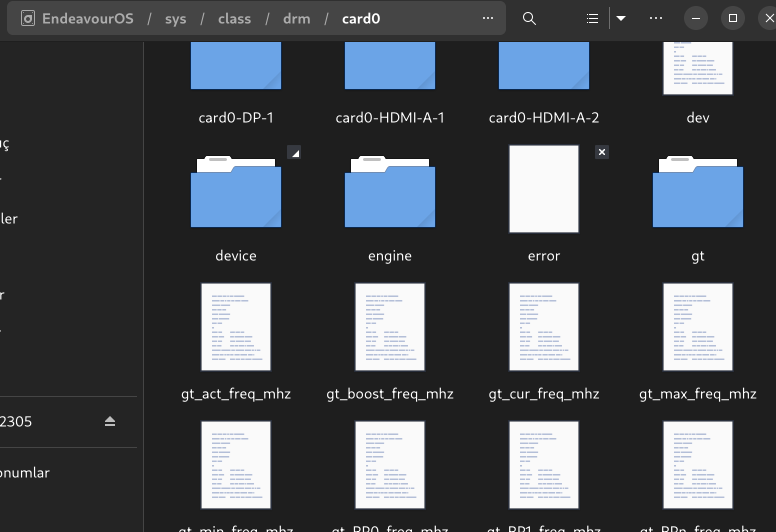Eject the 2305 volume in sidebar
The height and width of the screenshot is (532, 776).
pyautogui.click(x=110, y=421)
